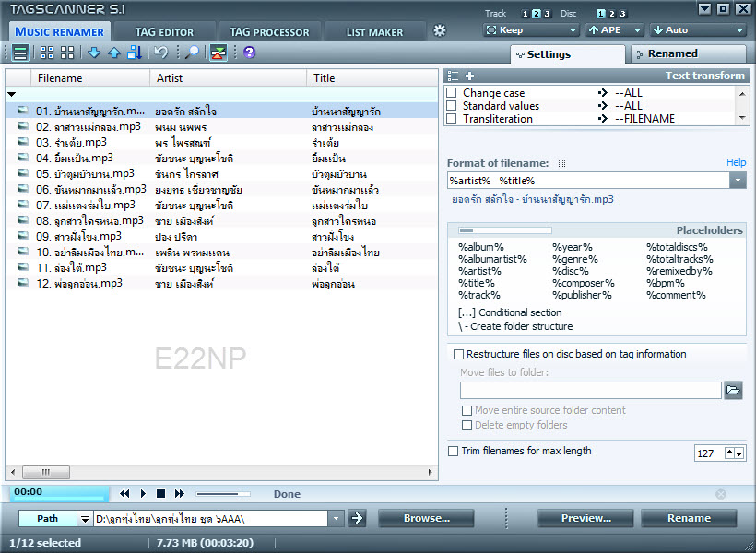The height and width of the screenshot is (553, 756).
Task: Switch to the Tag Editor tab
Action: (x=164, y=32)
